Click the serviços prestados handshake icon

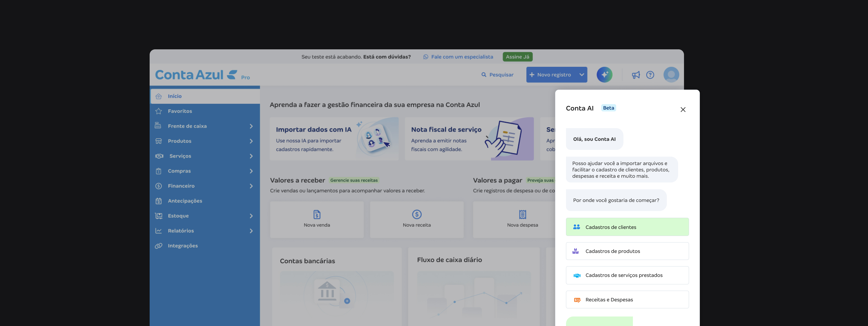pyautogui.click(x=577, y=275)
